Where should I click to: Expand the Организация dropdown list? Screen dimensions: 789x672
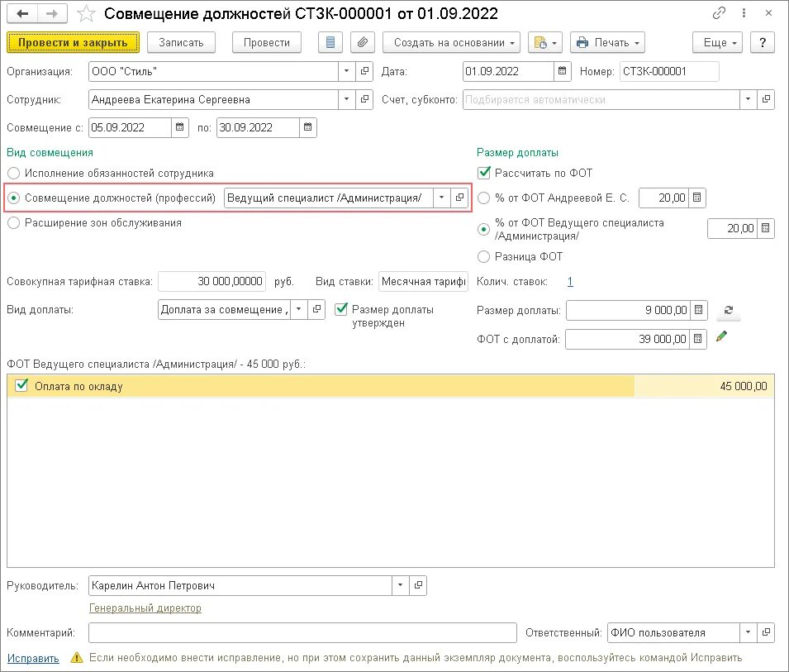click(346, 71)
